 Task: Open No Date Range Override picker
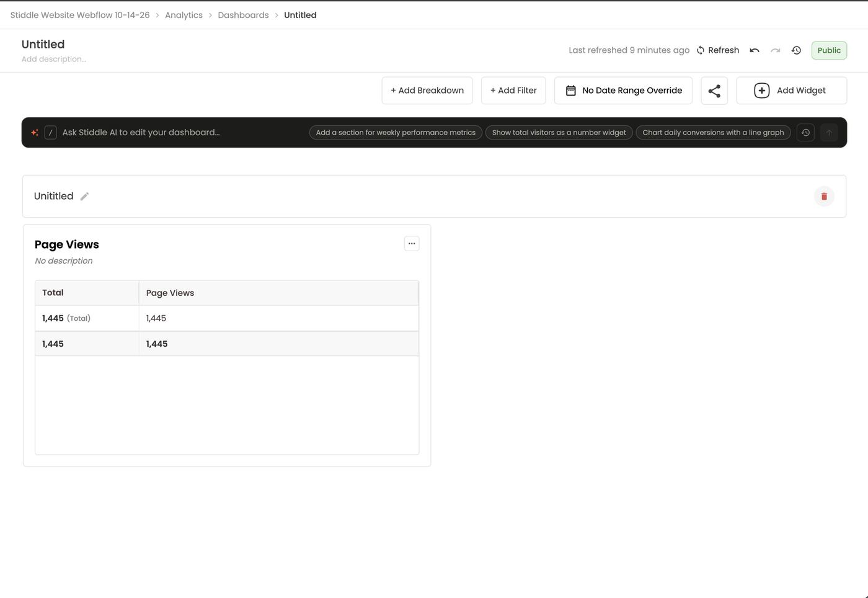point(623,91)
